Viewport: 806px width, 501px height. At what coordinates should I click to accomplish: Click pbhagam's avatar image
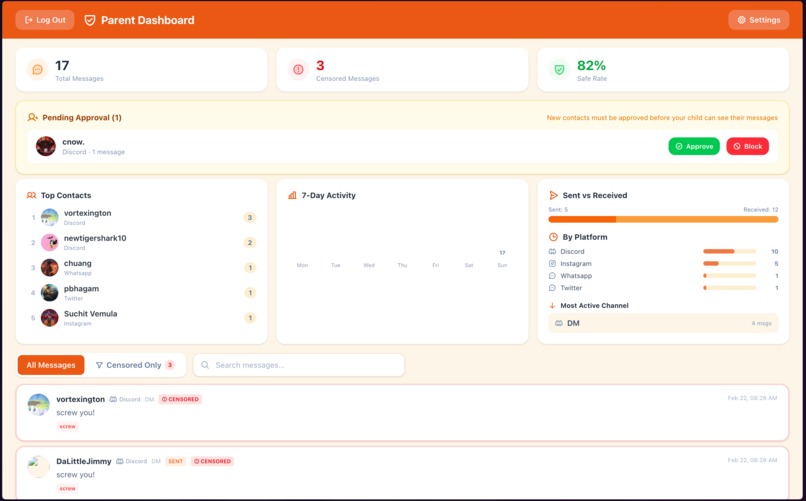coord(50,293)
